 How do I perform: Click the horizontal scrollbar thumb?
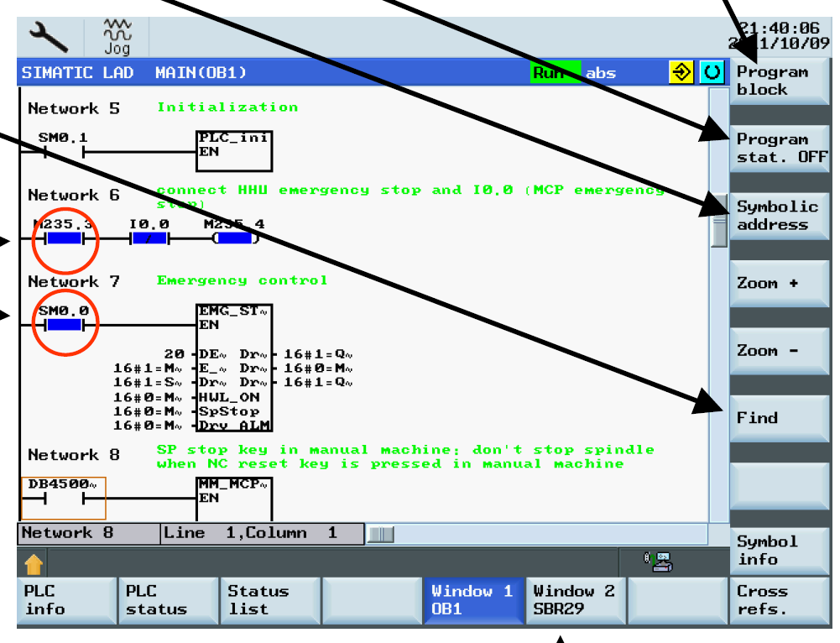click(382, 534)
